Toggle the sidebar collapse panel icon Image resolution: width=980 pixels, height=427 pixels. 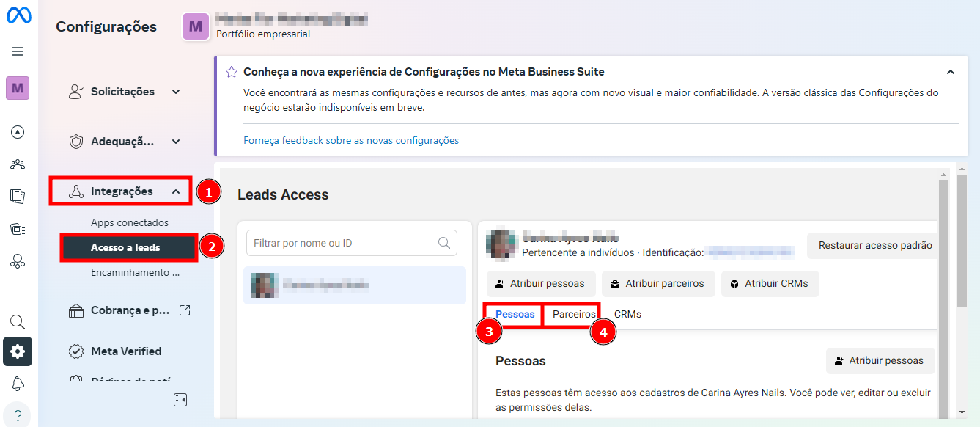(x=180, y=400)
